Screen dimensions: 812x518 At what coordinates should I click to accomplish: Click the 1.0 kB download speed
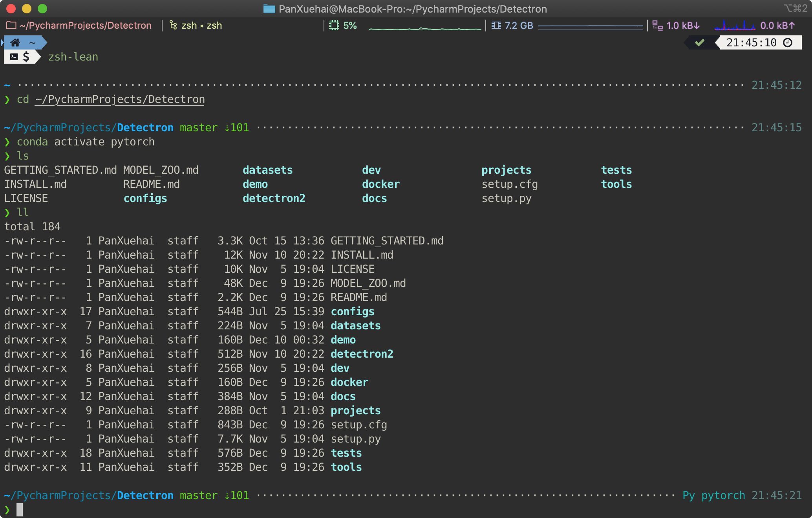coord(683,26)
